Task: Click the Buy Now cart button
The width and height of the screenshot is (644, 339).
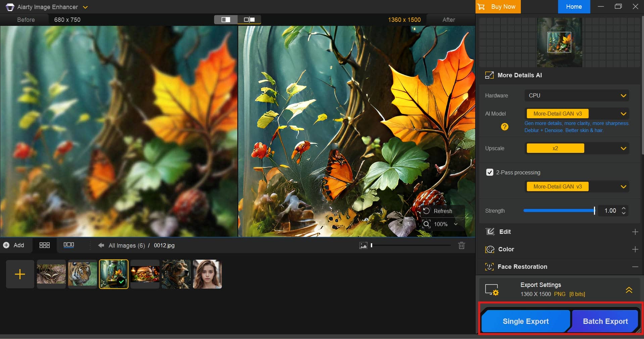Action: pos(498,7)
